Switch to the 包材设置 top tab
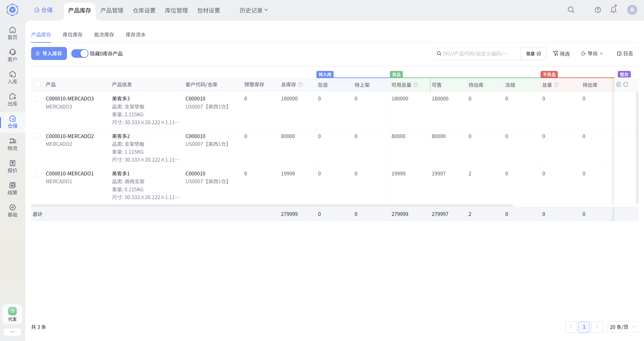 coord(208,11)
